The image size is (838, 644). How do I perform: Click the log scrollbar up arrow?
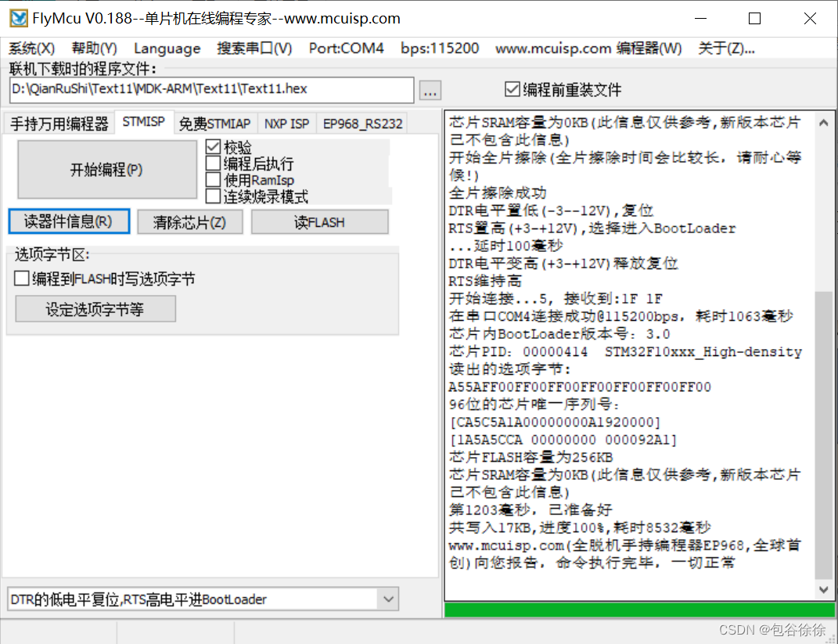click(x=824, y=123)
